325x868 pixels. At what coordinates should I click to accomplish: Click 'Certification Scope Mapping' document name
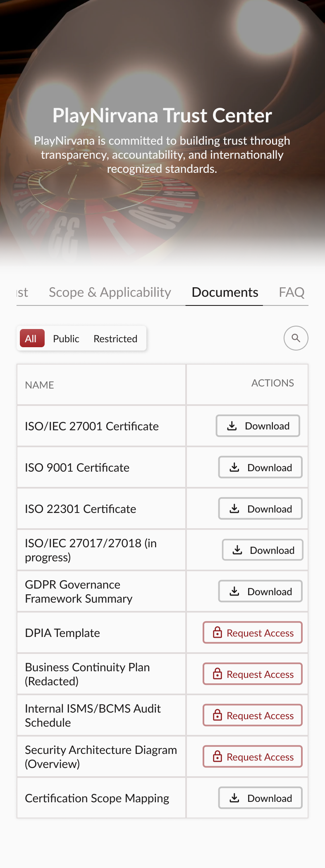pos(97,798)
